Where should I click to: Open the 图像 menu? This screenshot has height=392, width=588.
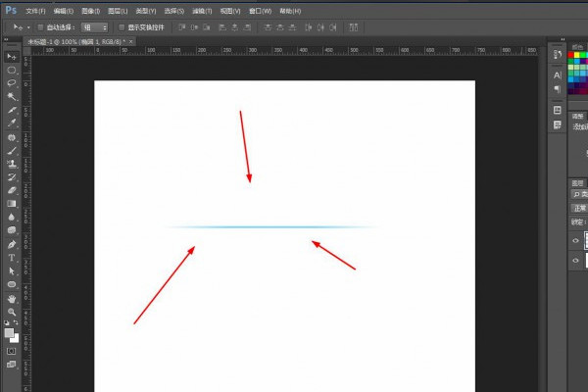91,11
